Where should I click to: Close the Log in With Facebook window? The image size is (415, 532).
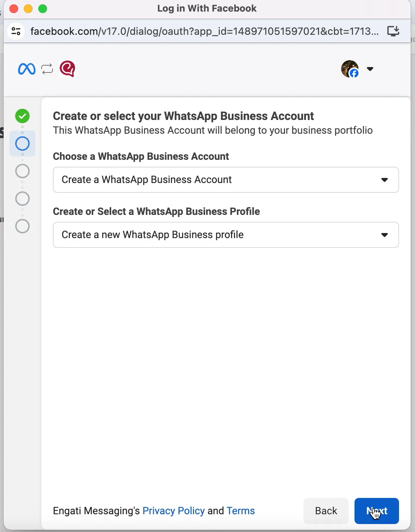click(x=14, y=9)
